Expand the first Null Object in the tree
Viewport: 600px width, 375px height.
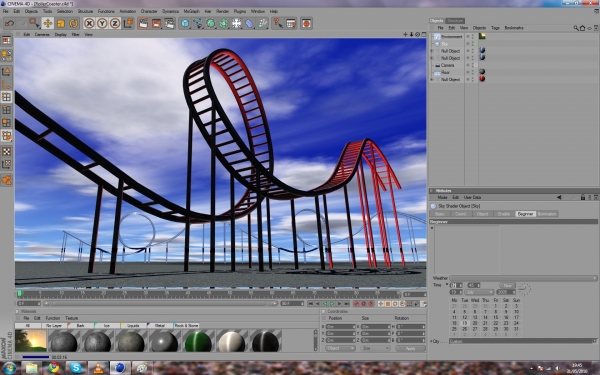click(x=432, y=51)
